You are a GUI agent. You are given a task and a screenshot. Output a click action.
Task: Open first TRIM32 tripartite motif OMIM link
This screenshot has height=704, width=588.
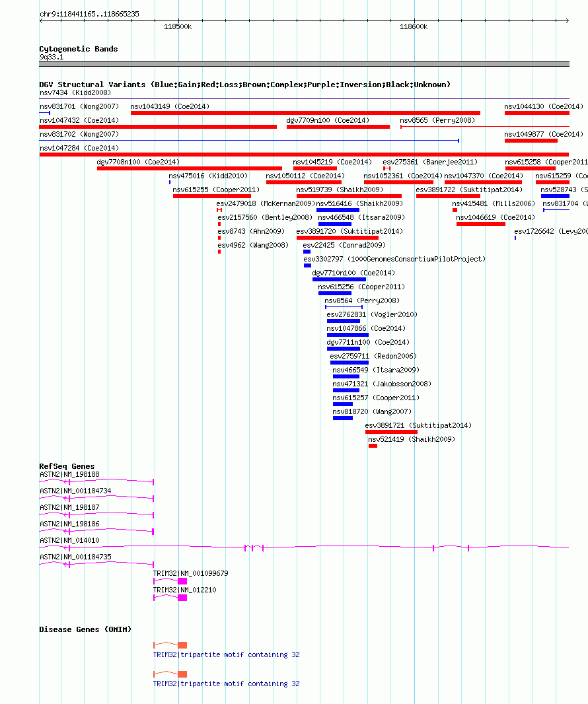coord(227,655)
